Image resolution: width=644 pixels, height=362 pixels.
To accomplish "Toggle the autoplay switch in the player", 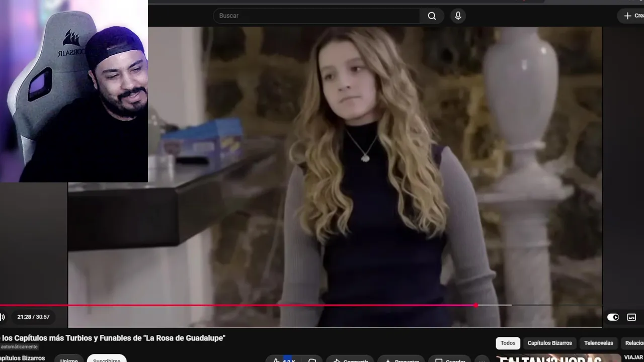I will pos(613,317).
